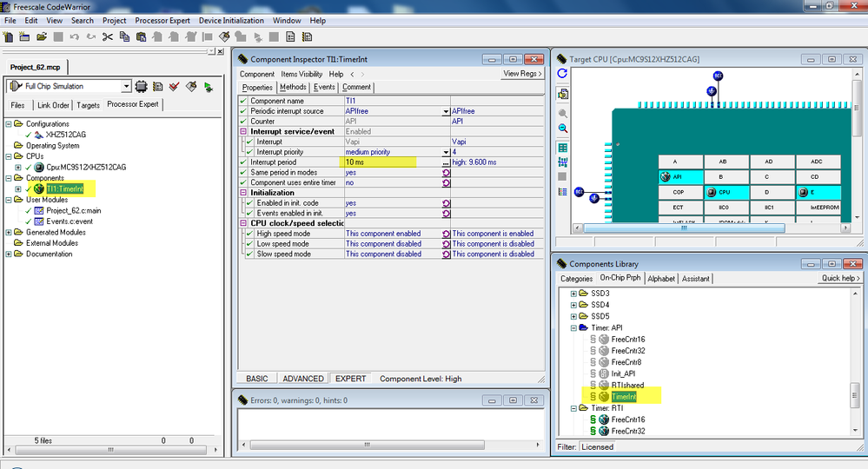Viewport: 868px width, 469px height.
Task: Click the CPU block on the chip diagram
Action: pyautogui.click(x=727, y=193)
